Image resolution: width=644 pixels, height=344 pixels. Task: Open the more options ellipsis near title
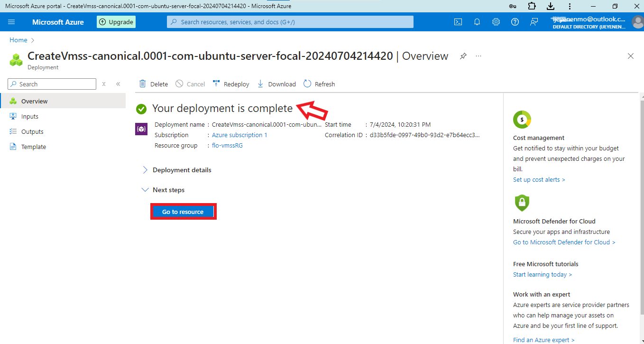click(x=478, y=56)
